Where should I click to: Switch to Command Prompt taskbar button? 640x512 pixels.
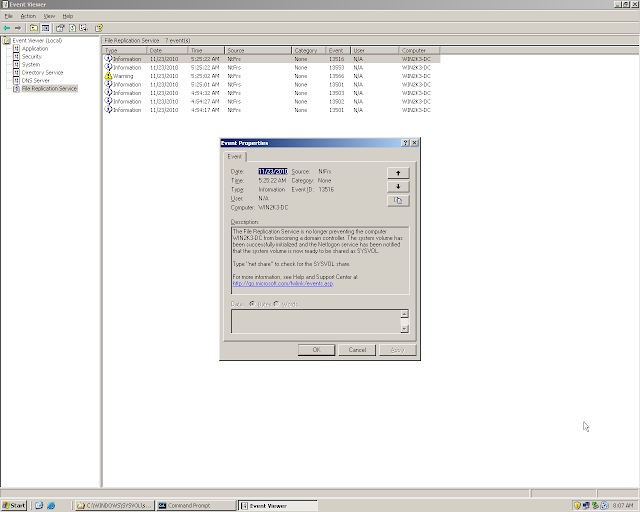tap(196, 505)
